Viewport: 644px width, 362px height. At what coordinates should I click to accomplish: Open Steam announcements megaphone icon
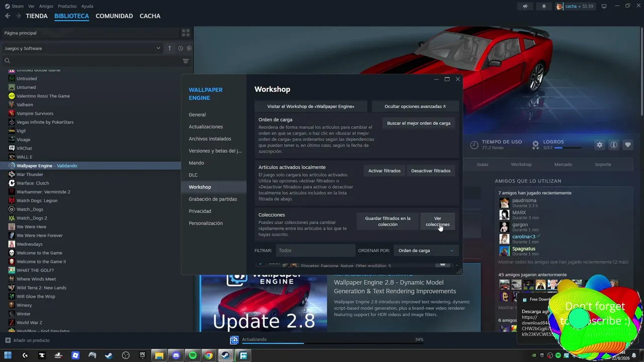pyautogui.click(x=525, y=6)
